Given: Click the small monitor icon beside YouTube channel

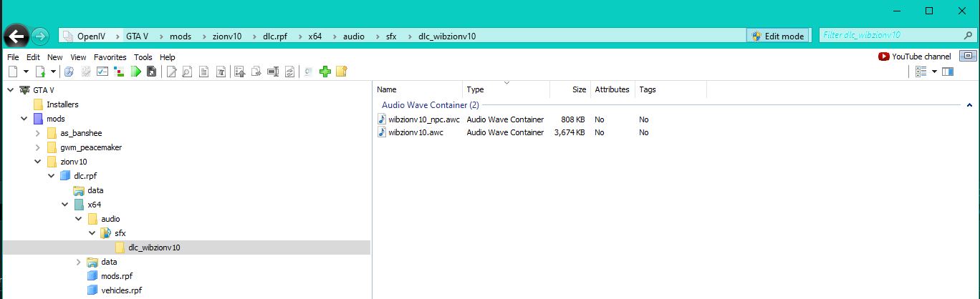Looking at the screenshot, I should pos(969,57).
